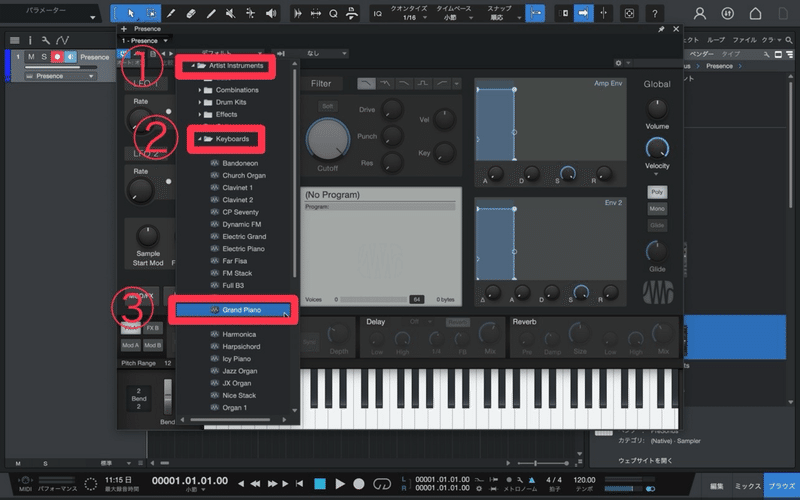Collapse the Keyboards folder
800x500 pixels.
200,139
